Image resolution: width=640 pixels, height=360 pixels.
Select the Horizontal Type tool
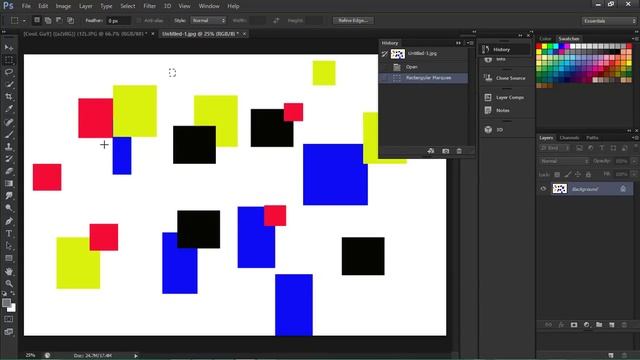pos(9,234)
